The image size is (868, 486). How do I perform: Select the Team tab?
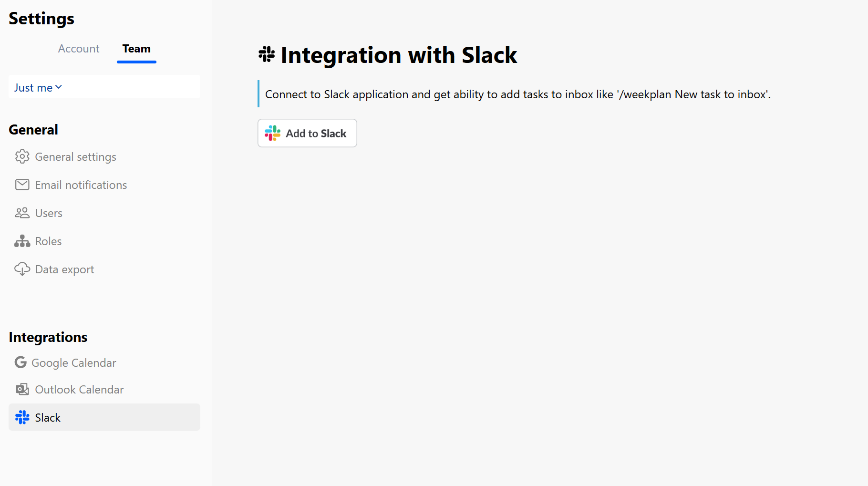tap(136, 49)
